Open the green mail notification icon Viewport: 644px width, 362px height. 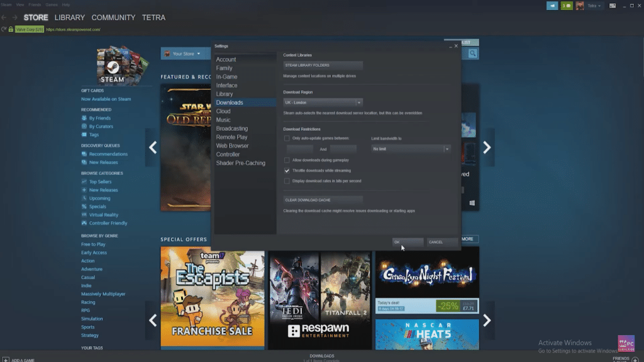567,5
